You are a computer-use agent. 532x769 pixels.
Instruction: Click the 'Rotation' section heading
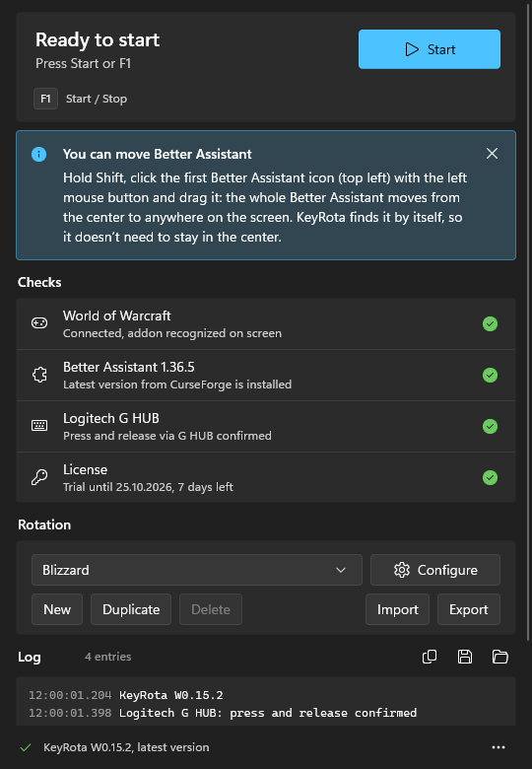pos(44,524)
